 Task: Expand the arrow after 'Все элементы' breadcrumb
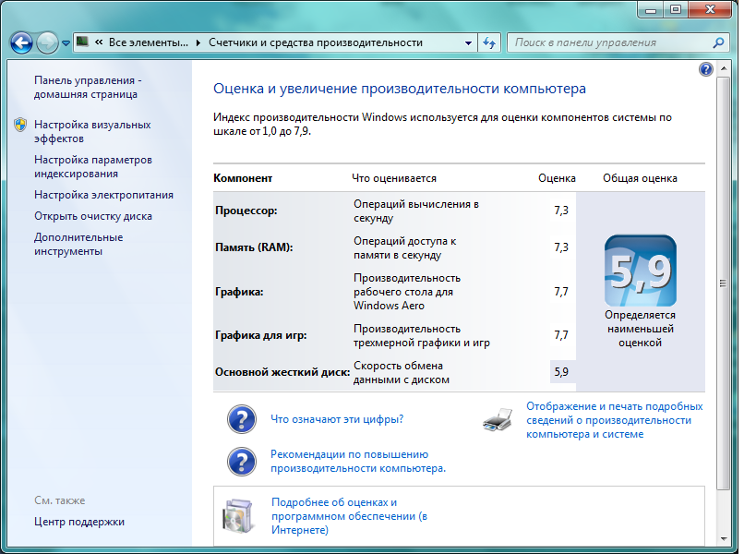[x=198, y=42]
